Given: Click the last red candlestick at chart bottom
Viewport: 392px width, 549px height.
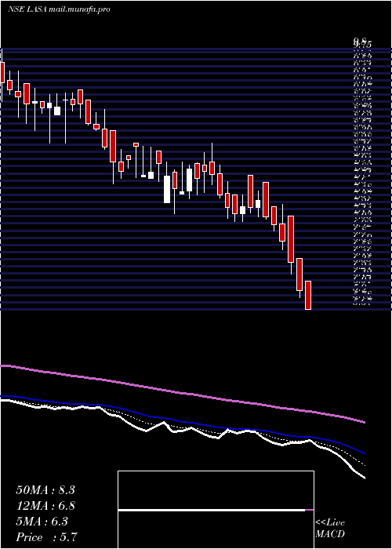Looking at the screenshot, I should (308, 295).
